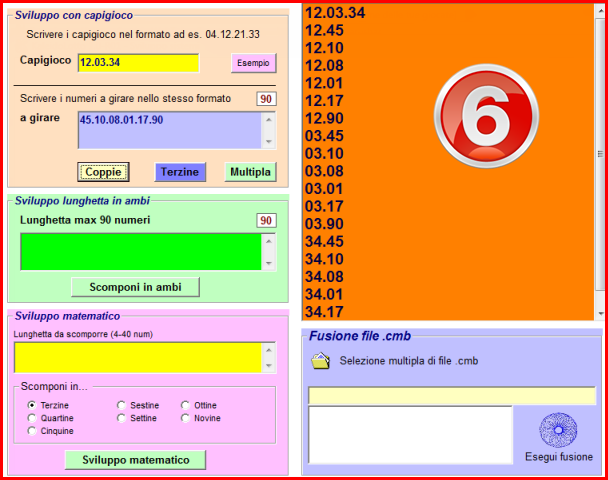Screen dimensions: 608x480
Task: Select result row 03.08
Action: click(324, 171)
